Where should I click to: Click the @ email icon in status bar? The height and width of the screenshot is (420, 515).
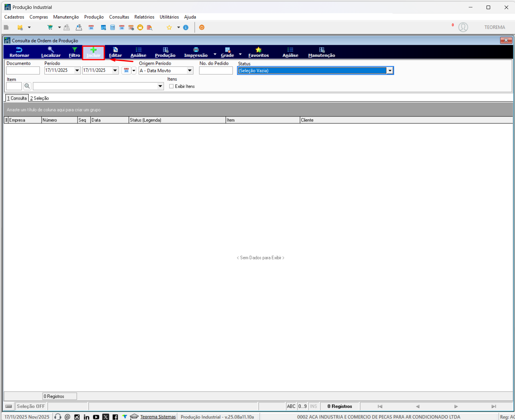pos(67,417)
